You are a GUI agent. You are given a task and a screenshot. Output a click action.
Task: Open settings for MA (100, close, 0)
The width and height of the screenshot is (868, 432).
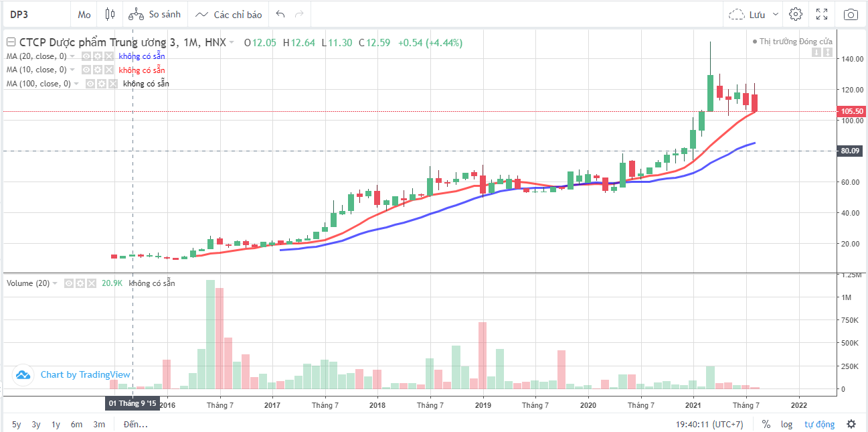(102, 84)
